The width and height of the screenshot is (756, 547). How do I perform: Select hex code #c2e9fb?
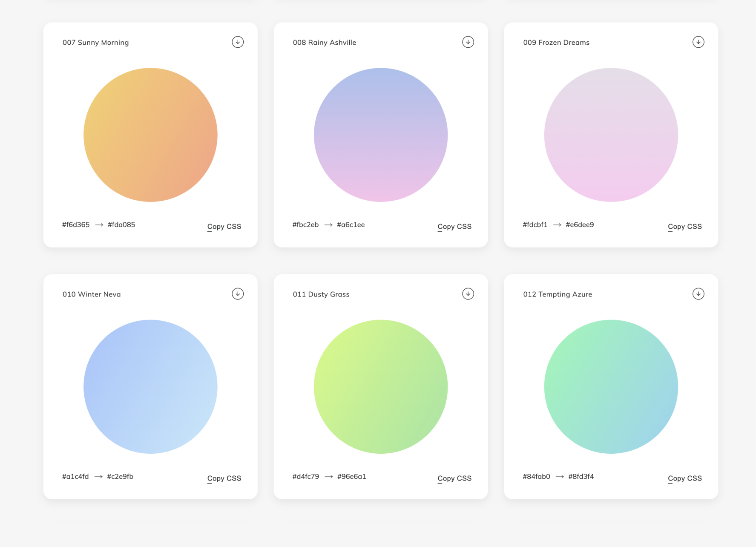pos(120,476)
